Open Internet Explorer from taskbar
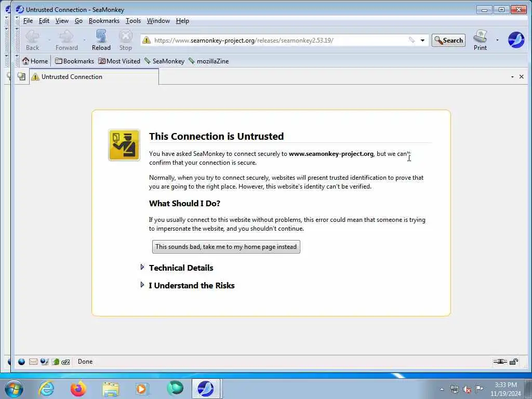The height and width of the screenshot is (399, 532). (46, 389)
